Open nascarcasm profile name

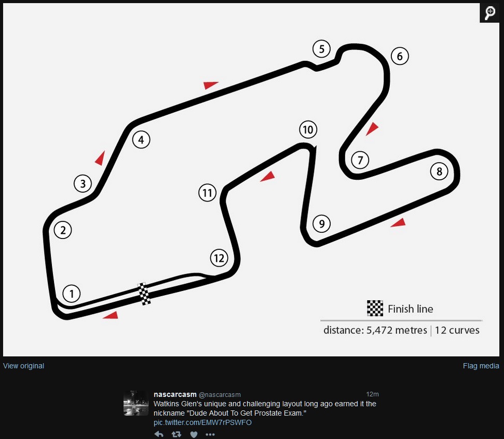pyautogui.click(x=175, y=394)
